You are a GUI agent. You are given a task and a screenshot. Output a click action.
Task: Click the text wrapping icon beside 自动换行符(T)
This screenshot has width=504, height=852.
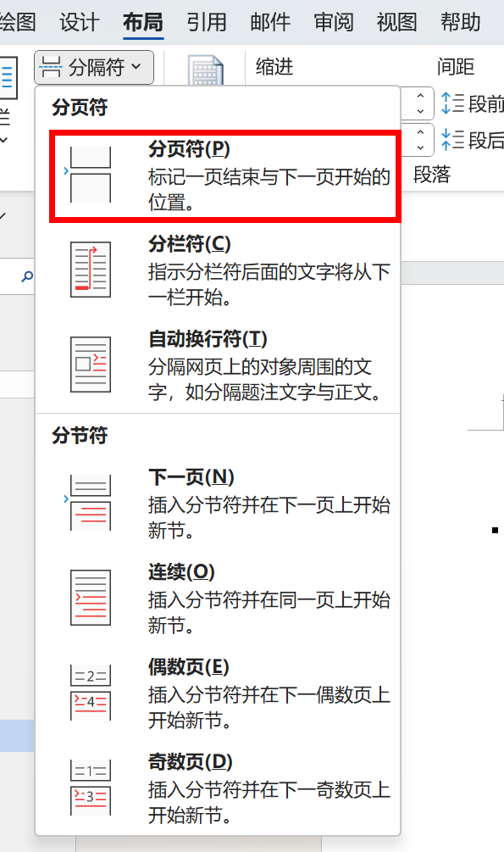click(x=90, y=364)
